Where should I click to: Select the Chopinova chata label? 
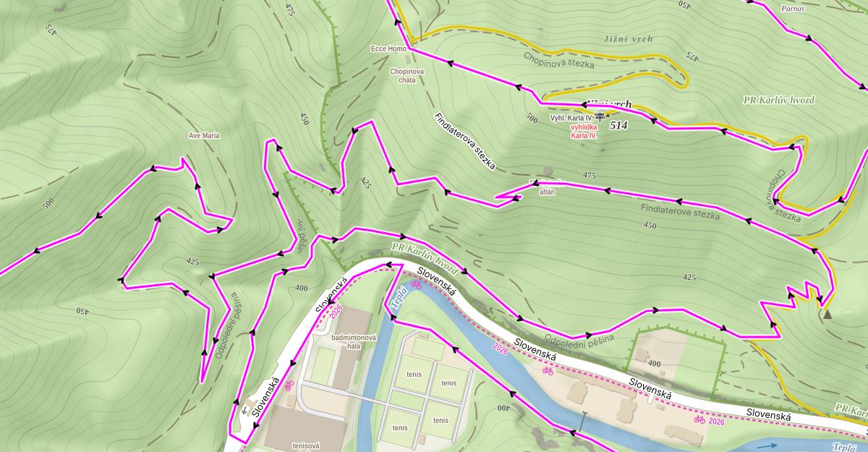coord(407,76)
